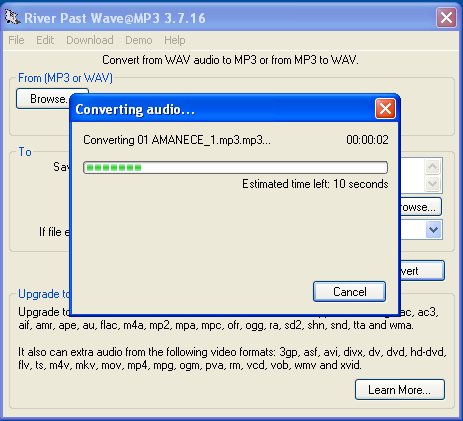463x421 pixels.
Task: Click the From (MP3 or WAV) group label
Action: pos(65,78)
